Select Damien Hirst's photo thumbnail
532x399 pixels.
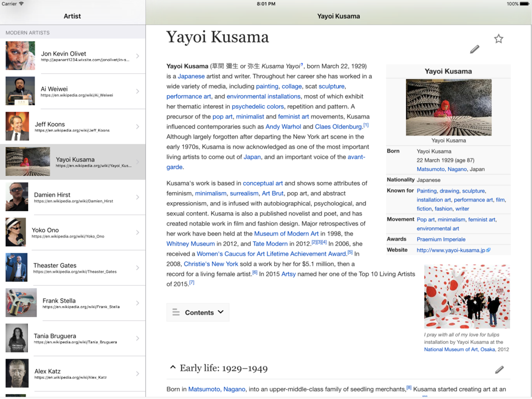(x=17, y=197)
